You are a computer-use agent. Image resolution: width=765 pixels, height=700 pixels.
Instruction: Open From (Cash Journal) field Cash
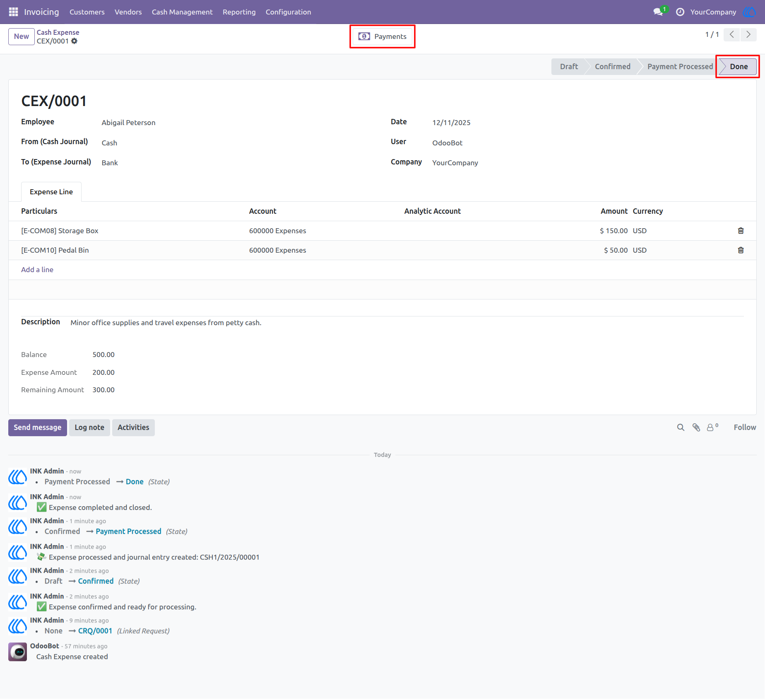click(x=109, y=143)
